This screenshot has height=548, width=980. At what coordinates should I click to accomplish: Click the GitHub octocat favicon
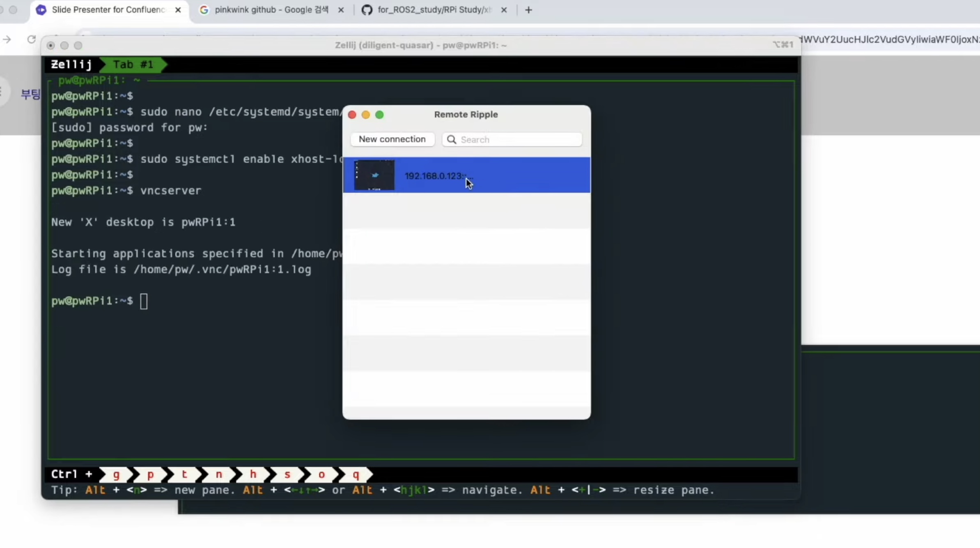coord(367,10)
